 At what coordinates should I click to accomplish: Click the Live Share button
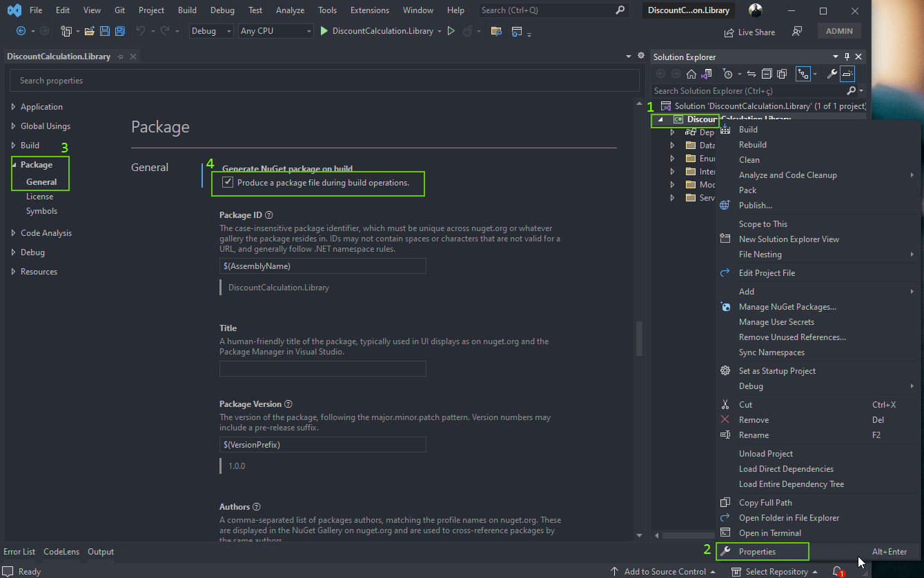[749, 32]
